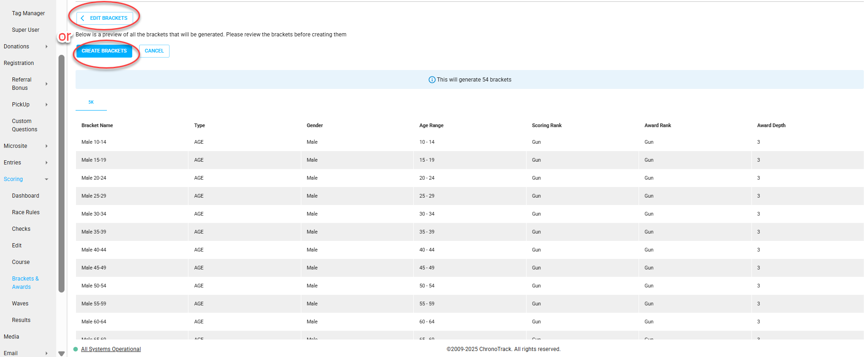
Task: Click the sidebar scroll down arrow
Action: tap(62, 353)
